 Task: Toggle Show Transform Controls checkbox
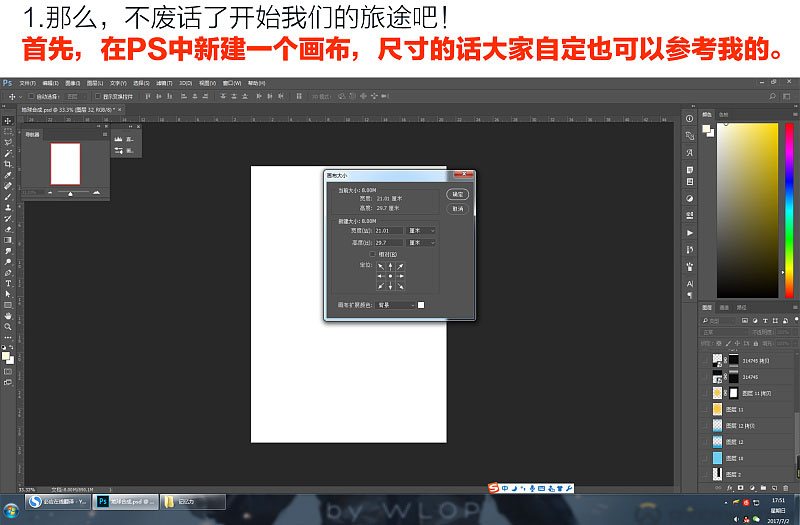tap(98, 96)
